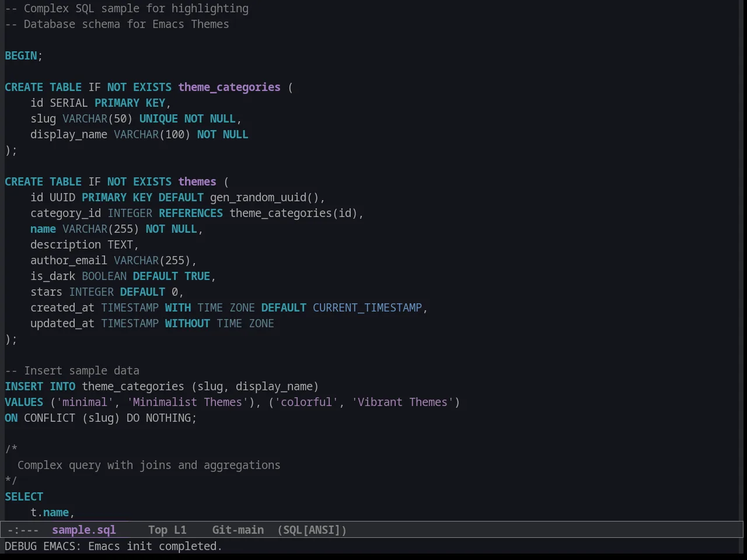Click the Top position indicator in mode line
The image size is (747, 560).
[158, 530]
